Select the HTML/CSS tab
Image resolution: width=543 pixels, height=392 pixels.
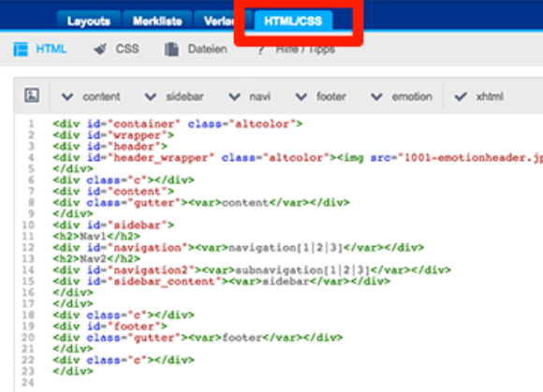pyautogui.click(x=293, y=22)
